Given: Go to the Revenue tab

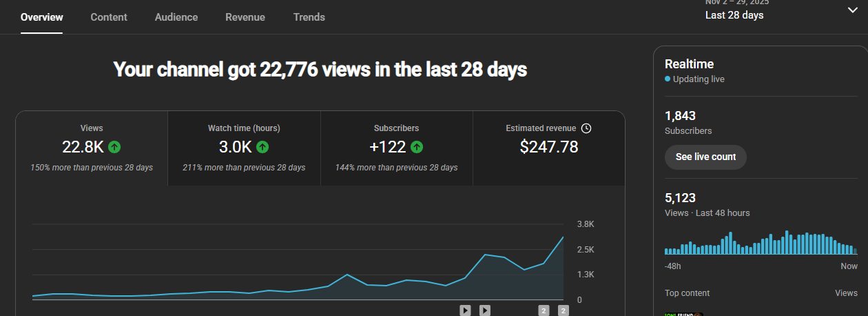Looking at the screenshot, I should tap(245, 17).
